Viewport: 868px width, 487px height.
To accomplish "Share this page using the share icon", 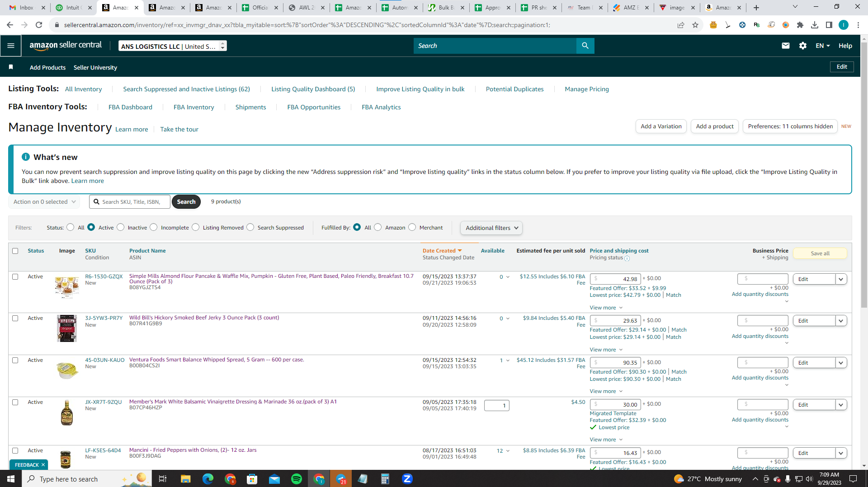I will point(681,25).
